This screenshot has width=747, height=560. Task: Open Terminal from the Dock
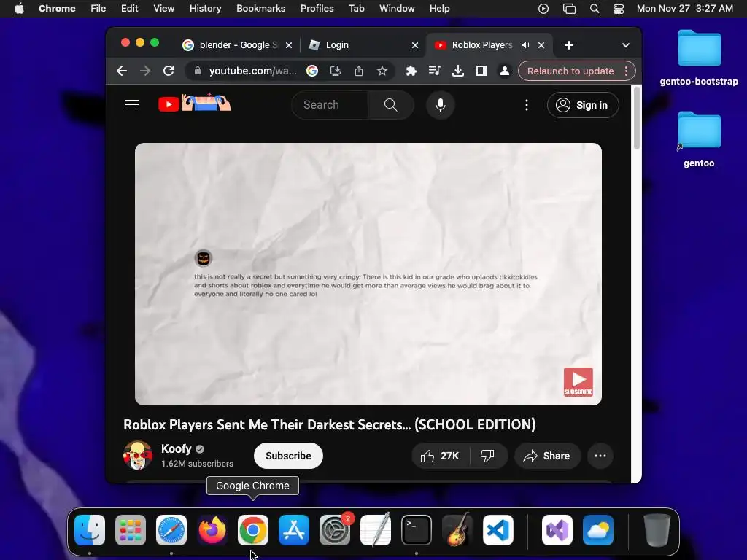(x=417, y=529)
